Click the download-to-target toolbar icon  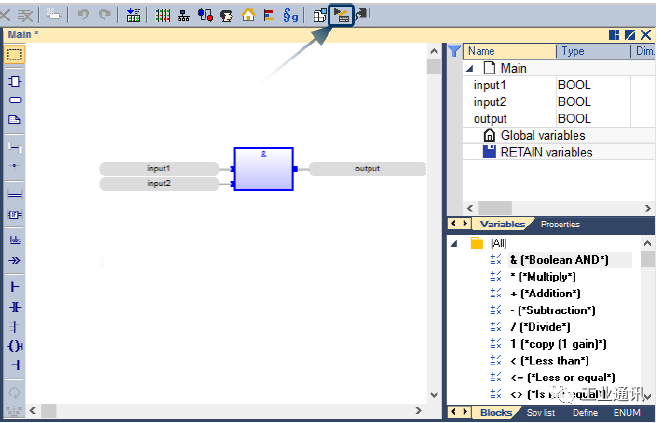click(133, 15)
